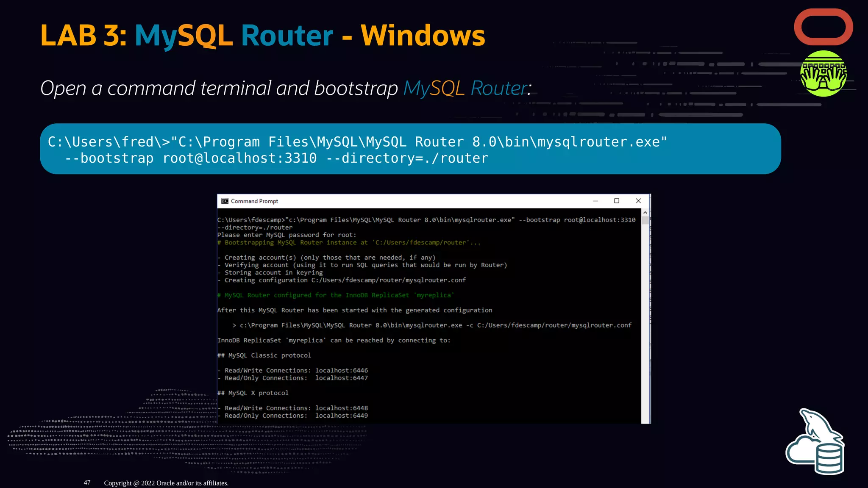
Task: Click the '## MySQL X protocol' heading
Action: (x=253, y=393)
